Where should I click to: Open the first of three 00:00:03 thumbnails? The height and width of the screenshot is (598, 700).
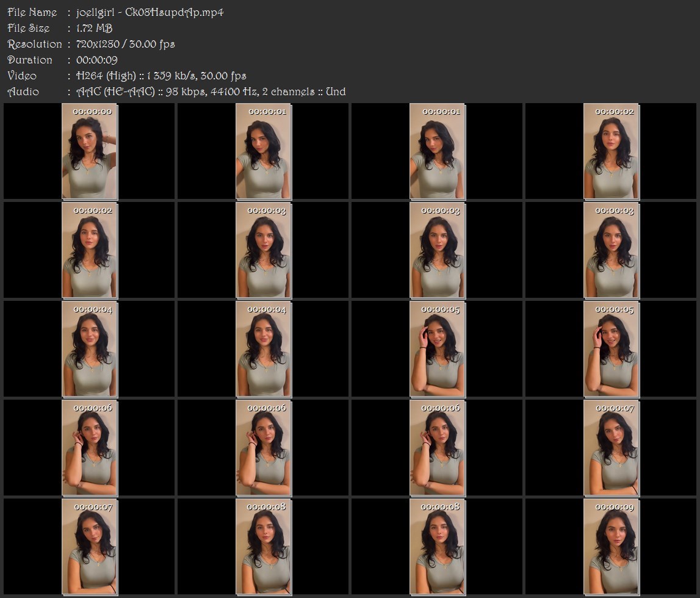264,250
